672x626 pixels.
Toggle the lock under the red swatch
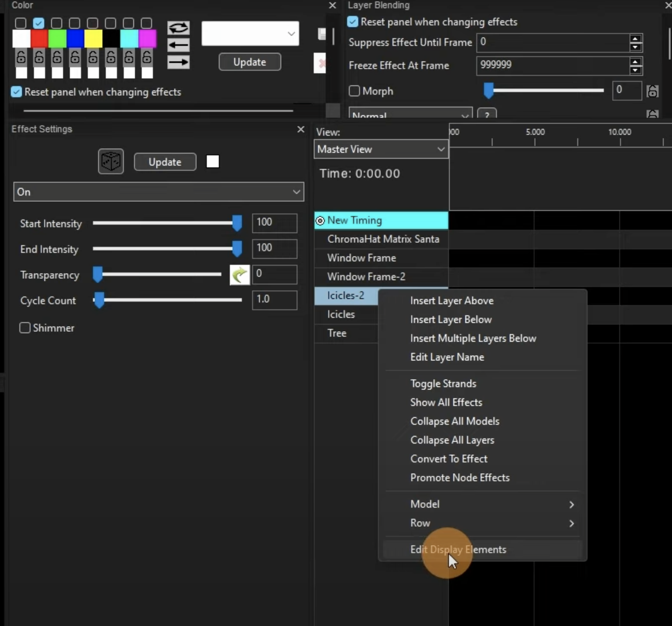[39, 57]
